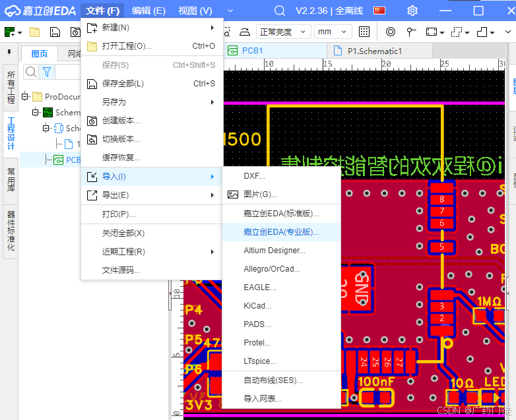Image resolution: width=516 pixels, height=420 pixels.
Task: Choose 创建版本... menu item
Action: 152,121
